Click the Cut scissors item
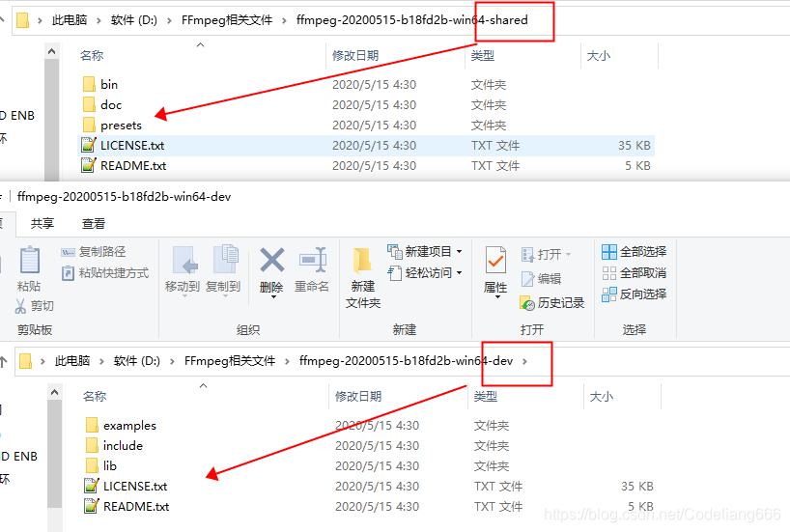This screenshot has height=532, width=790. click(x=34, y=306)
